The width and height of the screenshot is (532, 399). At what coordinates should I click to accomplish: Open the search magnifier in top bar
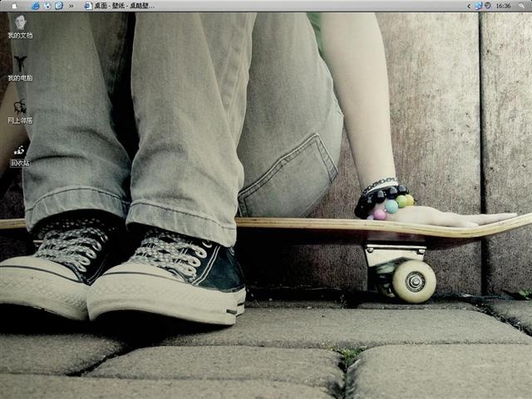(x=522, y=6)
